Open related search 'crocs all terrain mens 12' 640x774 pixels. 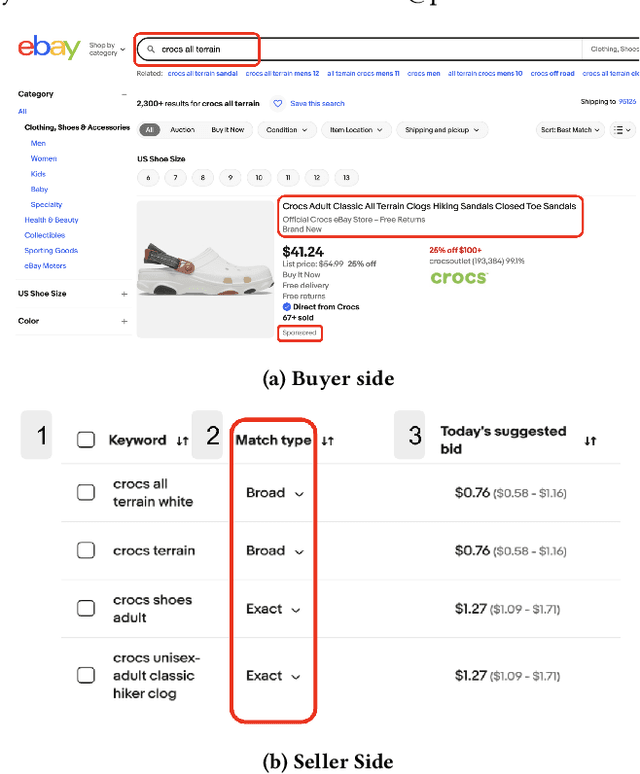282,74
